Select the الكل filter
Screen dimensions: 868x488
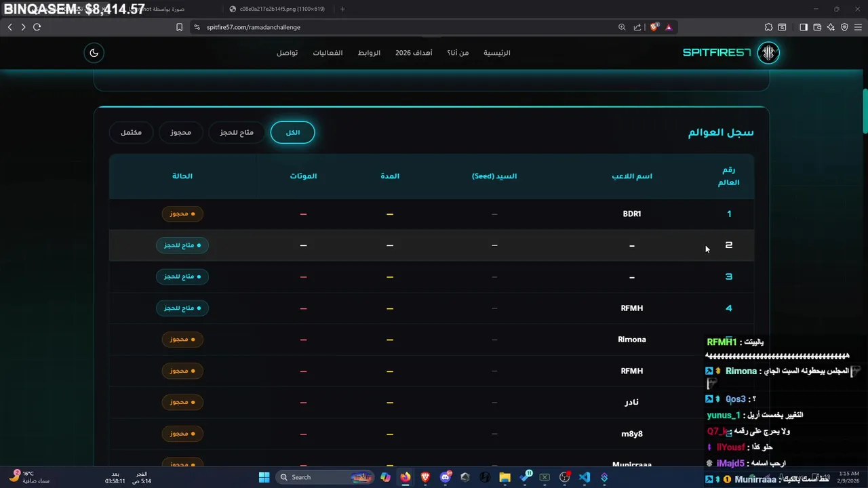(293, 132)
